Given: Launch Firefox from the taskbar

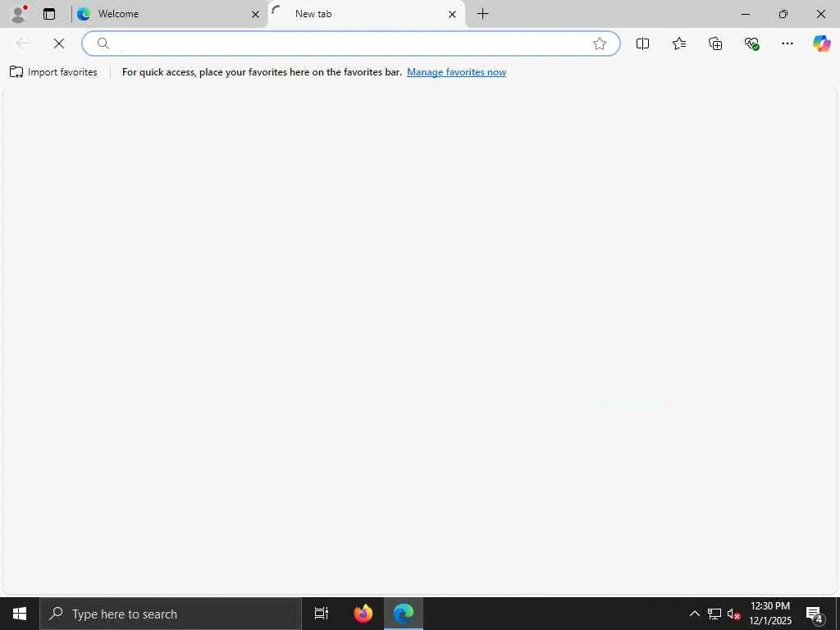Looking at the screenshot, I should (363, 614).
